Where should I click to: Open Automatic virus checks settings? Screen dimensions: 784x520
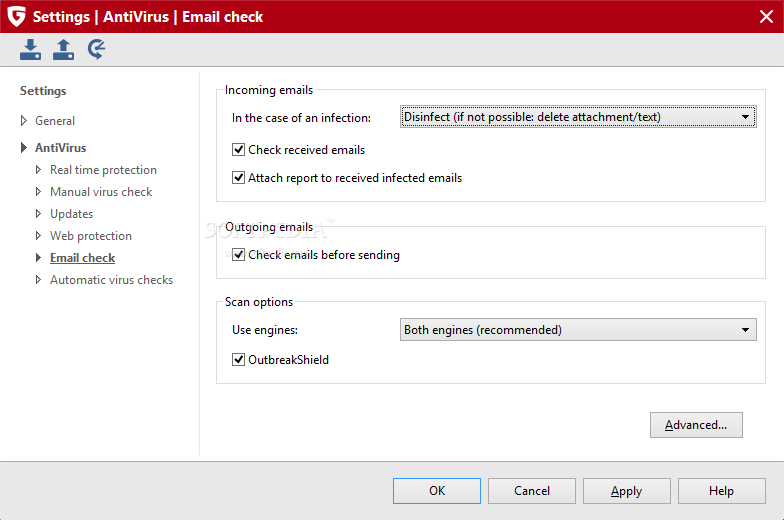(x=112, y=280)
